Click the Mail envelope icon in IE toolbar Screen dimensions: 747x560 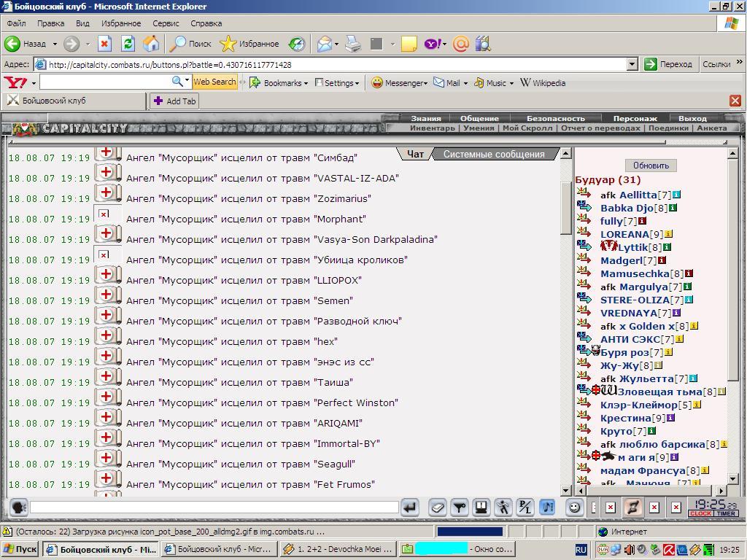(325, 44)
